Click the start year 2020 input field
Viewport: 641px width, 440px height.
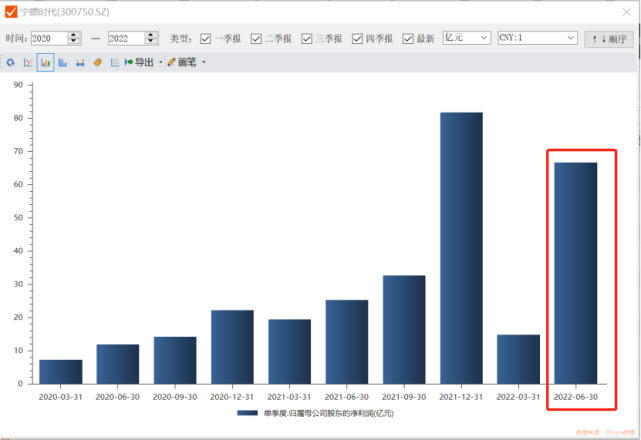pyautogui.click(x=48, y=38)
